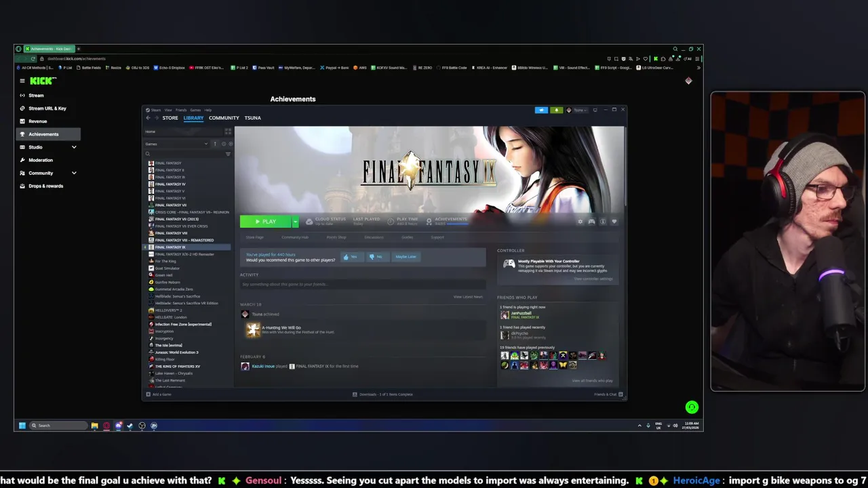Click the ready-to-play filter icon
The width and height of the screenshot is (868, 488).
[x=231, y=144]
